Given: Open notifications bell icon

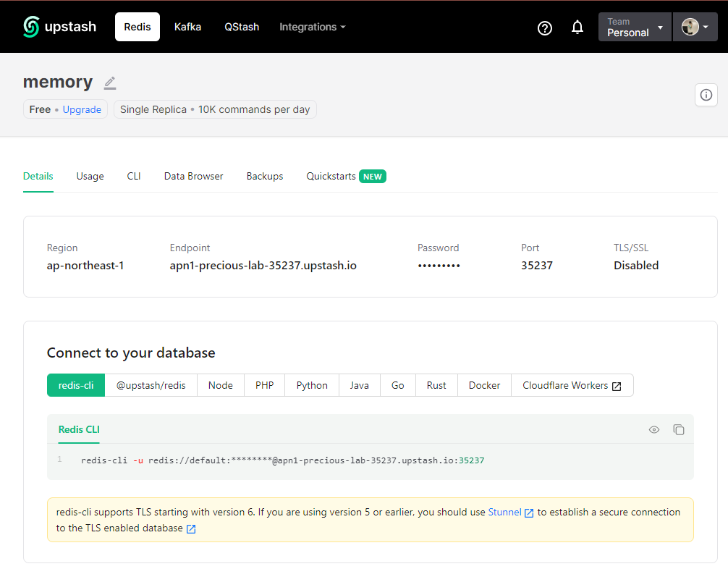Looking at the screenshot, I should (577, 28).
